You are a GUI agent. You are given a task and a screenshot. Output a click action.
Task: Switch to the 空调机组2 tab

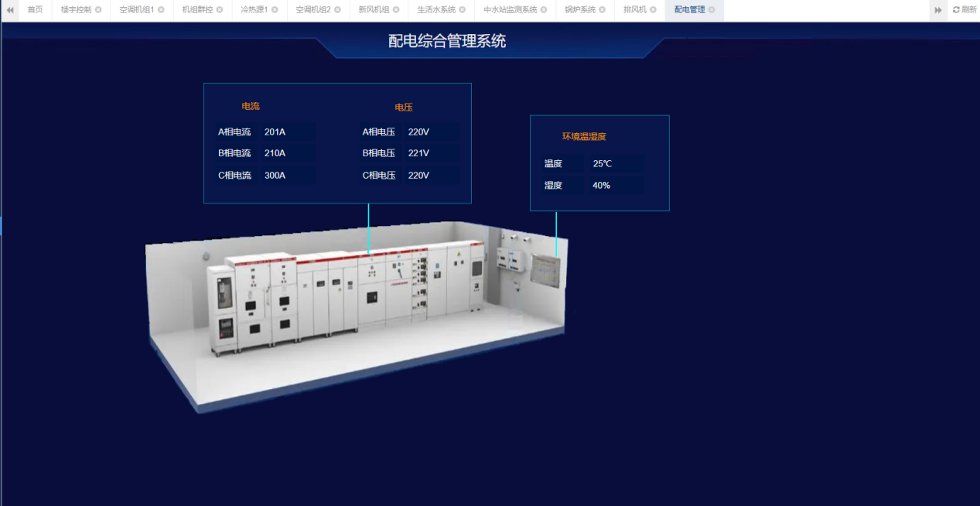pos(312,10)
